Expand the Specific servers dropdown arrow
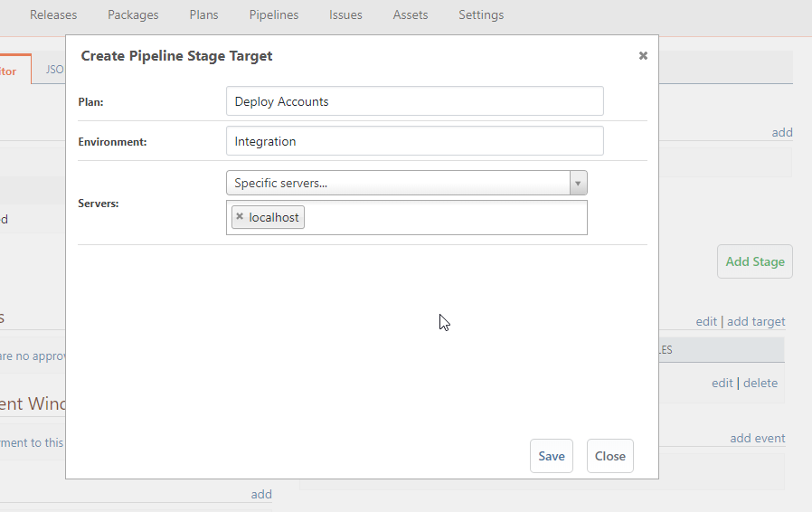 tap(579, 183)
